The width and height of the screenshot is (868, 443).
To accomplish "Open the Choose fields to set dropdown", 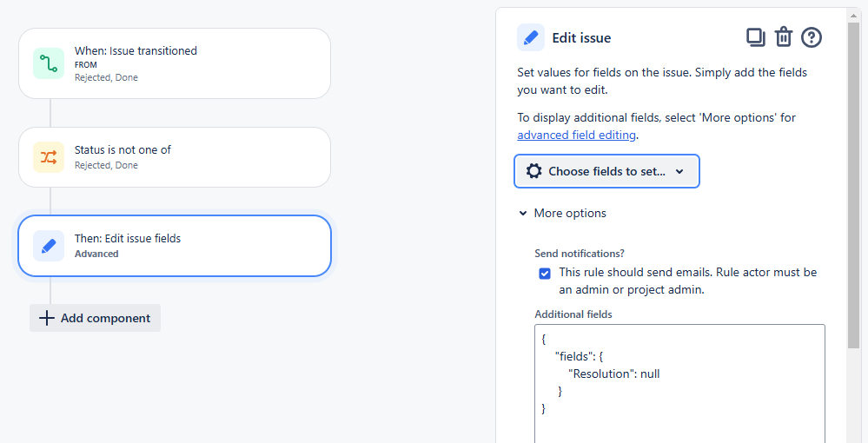I will pyautogui.click(x=606, y=171).
